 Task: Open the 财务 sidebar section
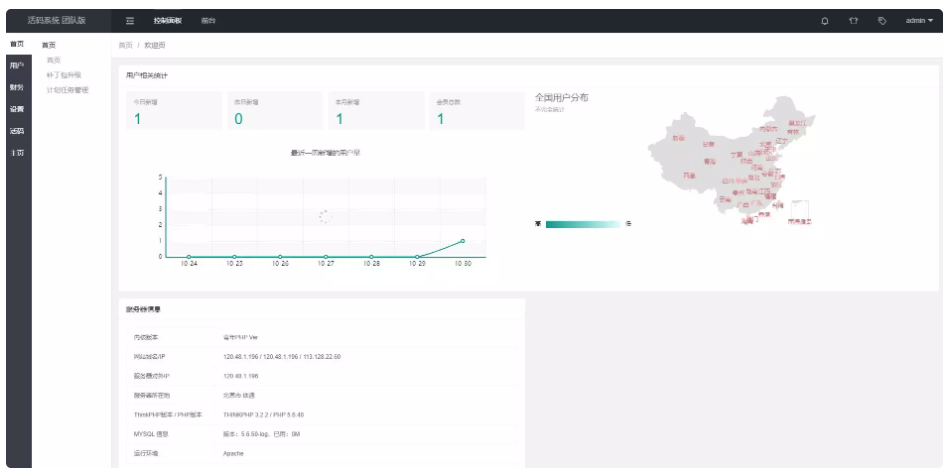pyautogui.click(x=17, y=87)
